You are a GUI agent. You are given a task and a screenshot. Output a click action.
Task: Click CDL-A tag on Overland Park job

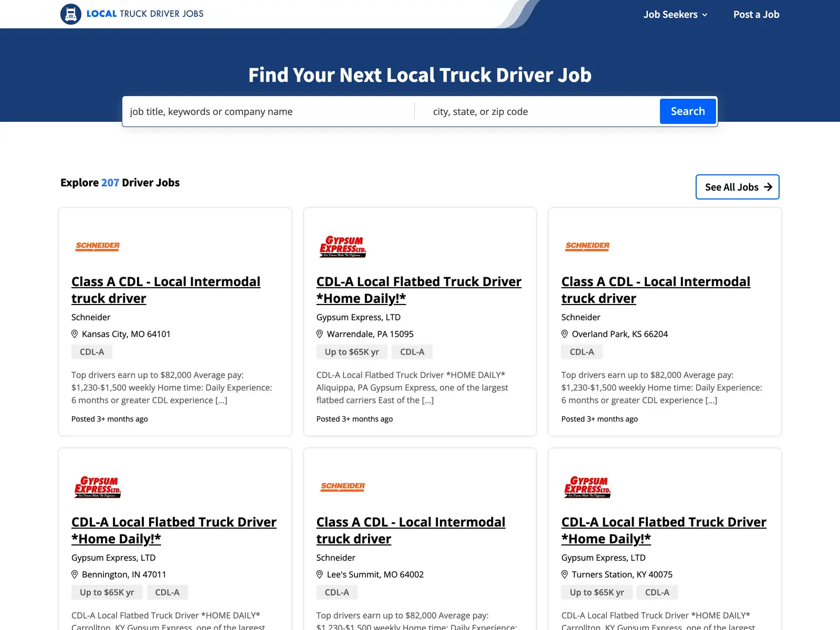coord(582,352)
